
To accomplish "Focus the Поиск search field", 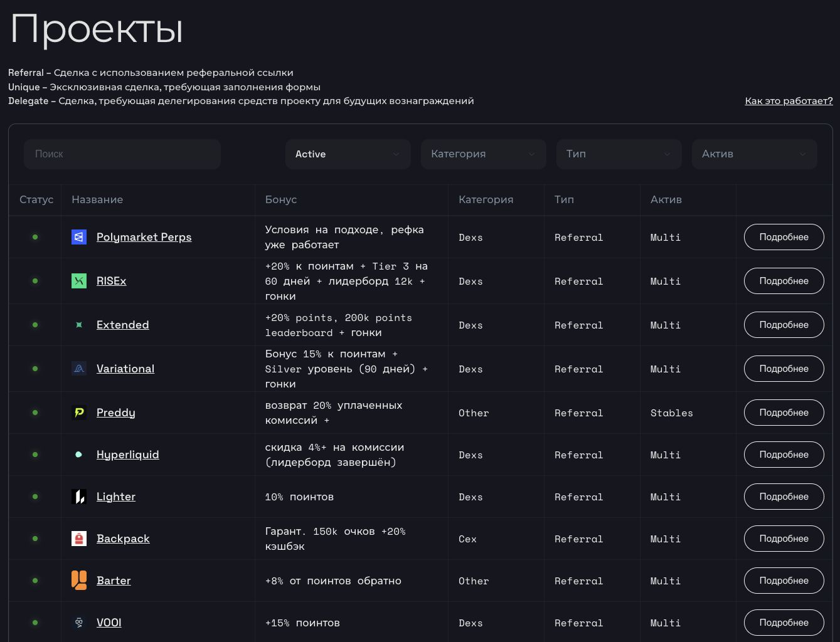I will [x=122, y=154].
